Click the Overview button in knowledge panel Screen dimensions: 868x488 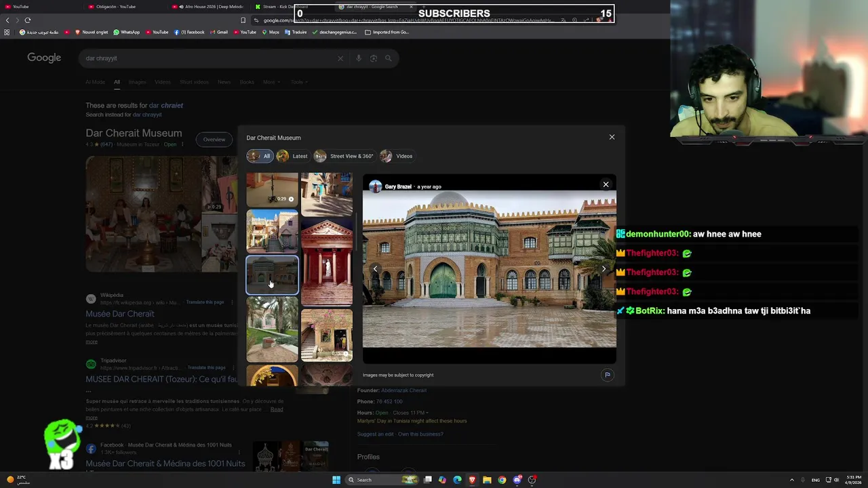pyautogui.click(x=214, y=140)
